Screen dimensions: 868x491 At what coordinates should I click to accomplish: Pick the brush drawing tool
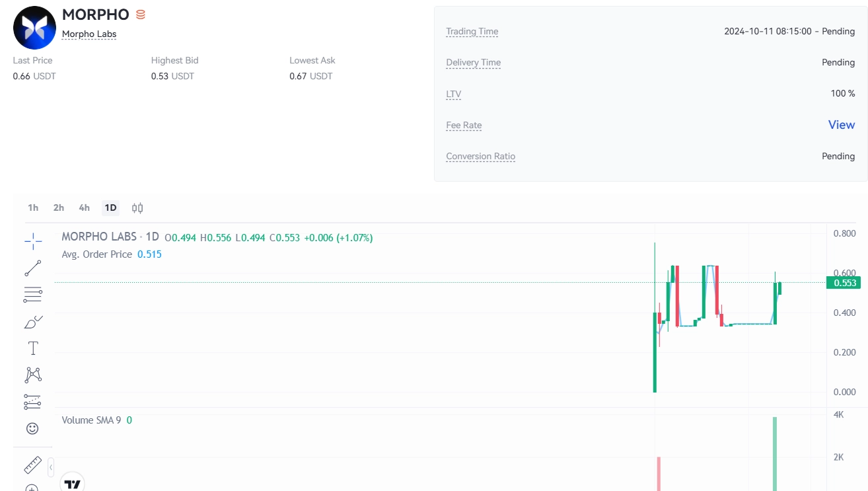click(x=33, y=321)
